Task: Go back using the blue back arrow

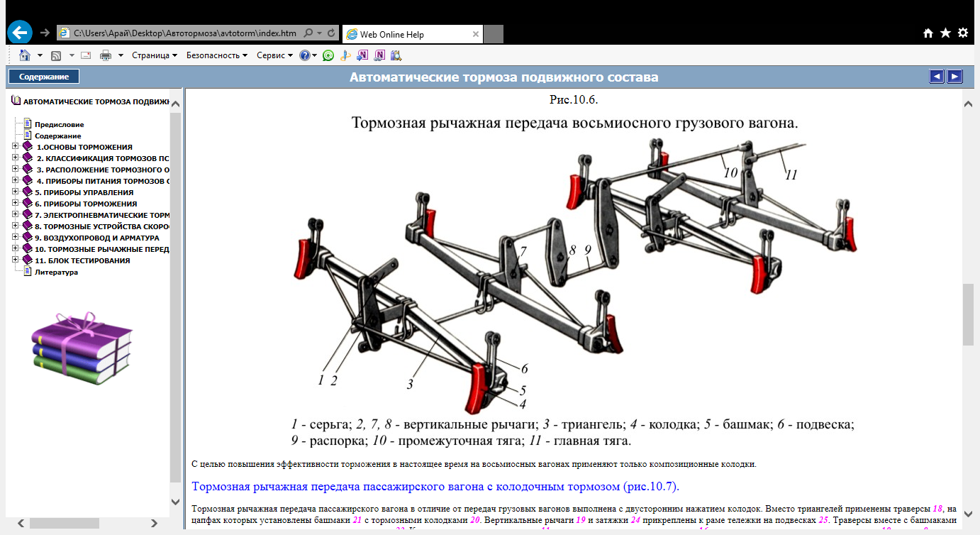Action: [x=21, y=33]
